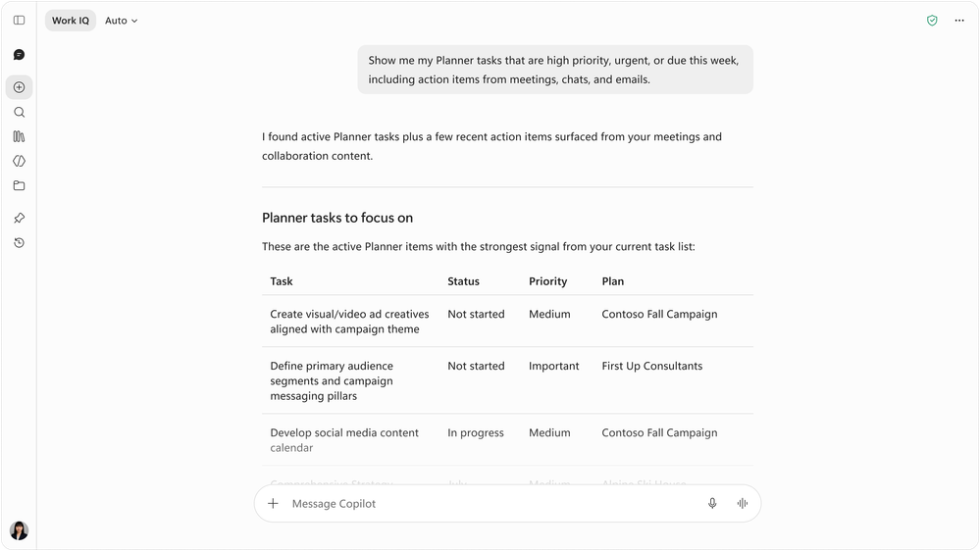
Task: Open the chat icon in sidebar
Action: 20,55
